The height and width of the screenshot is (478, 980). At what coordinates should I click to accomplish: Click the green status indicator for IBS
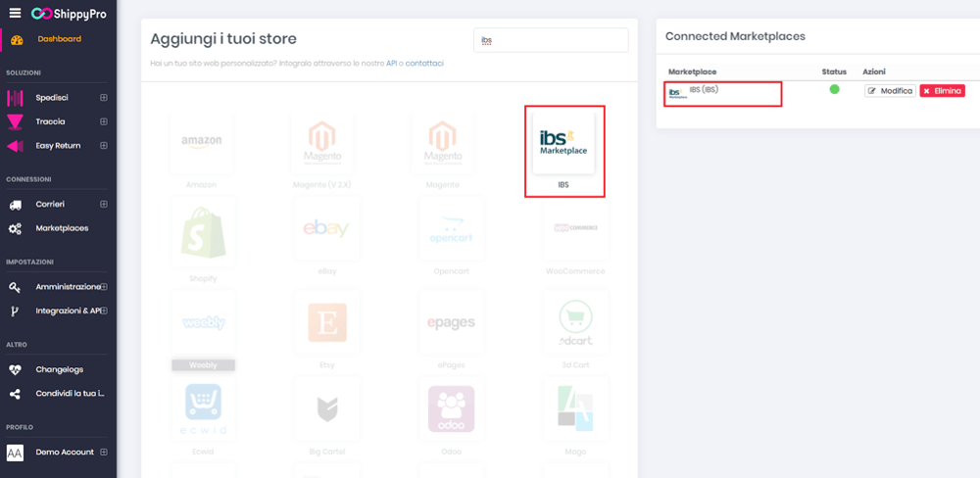[834, 89]
